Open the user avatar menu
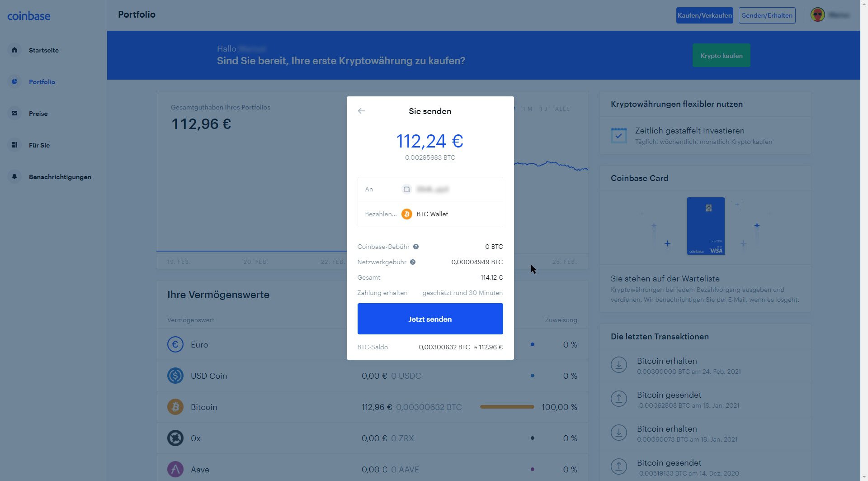Screen dimensions: 868x481 (x=818, y=15)
